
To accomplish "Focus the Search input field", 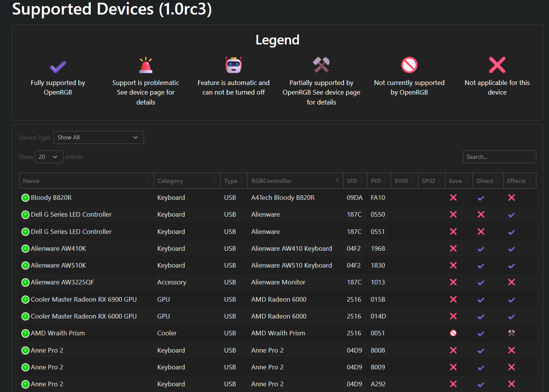I will click(x=499, y=157).
